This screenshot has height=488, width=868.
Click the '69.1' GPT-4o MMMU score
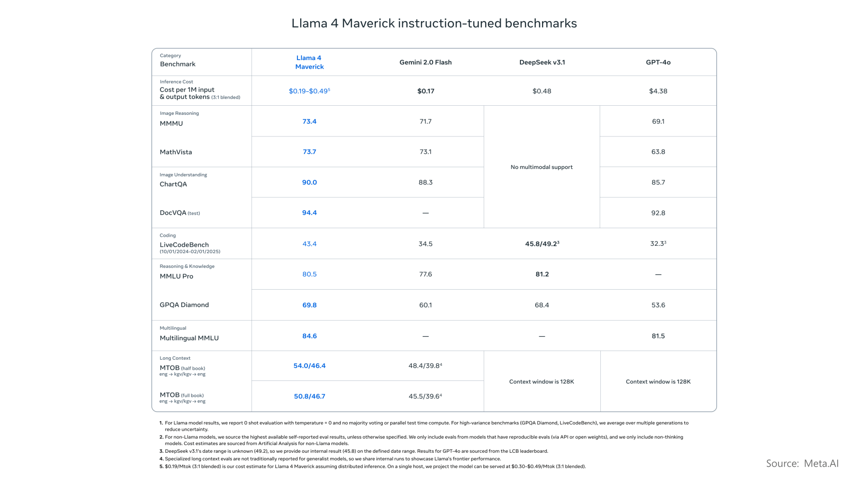(x=658, y=122)
